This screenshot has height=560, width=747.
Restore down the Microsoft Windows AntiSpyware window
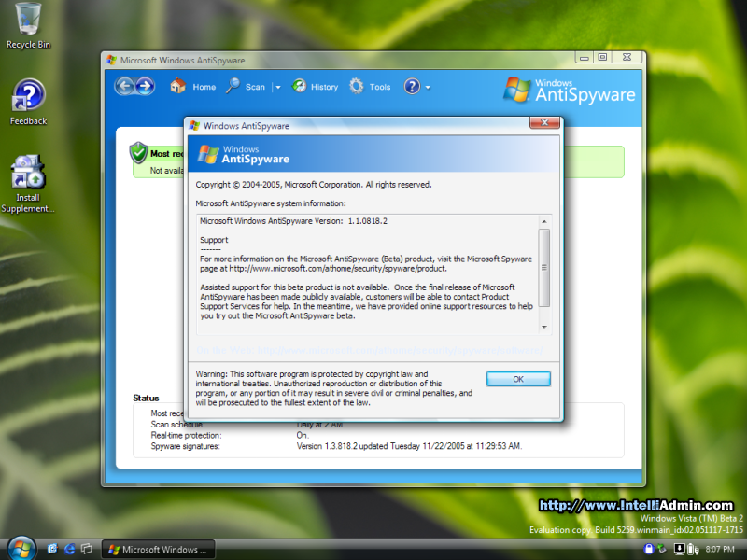pyautogui.click(x=602, y=57)
